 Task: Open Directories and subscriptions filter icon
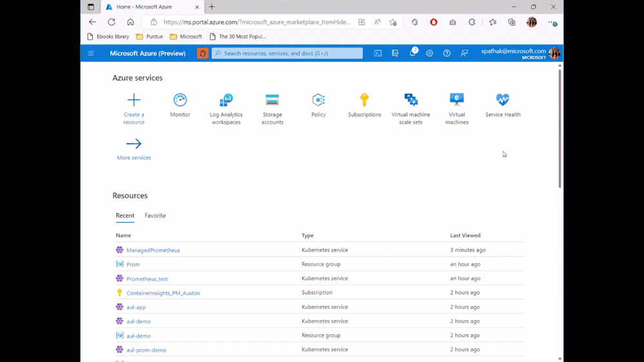pos(395,53)
